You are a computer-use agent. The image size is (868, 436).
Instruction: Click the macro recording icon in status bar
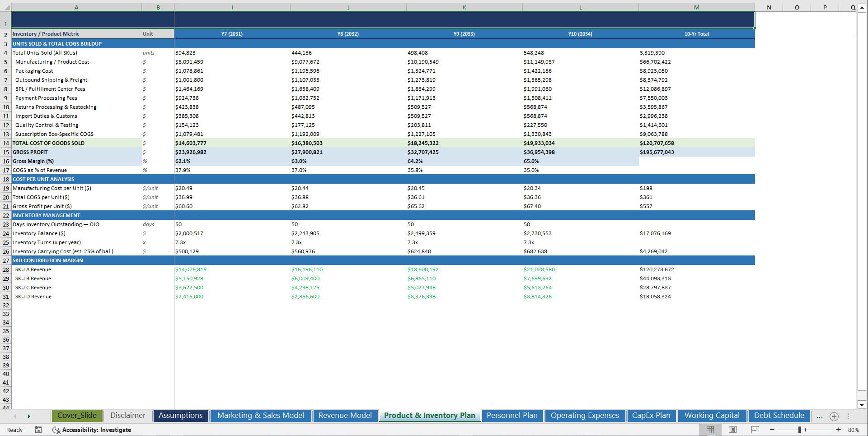tap(38, 430)
